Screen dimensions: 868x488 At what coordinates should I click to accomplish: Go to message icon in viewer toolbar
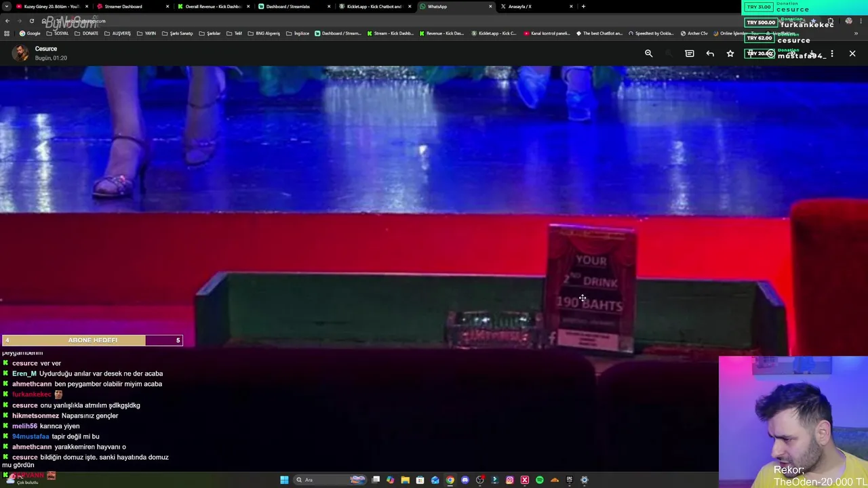pyautogui.click(x=690, y=54)
